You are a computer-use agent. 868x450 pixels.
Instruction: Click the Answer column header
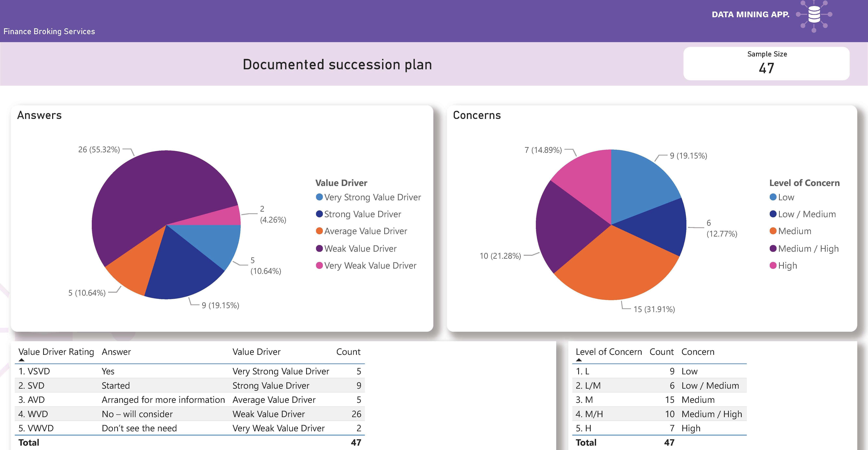pyautogui.click(x=116, y=352)
